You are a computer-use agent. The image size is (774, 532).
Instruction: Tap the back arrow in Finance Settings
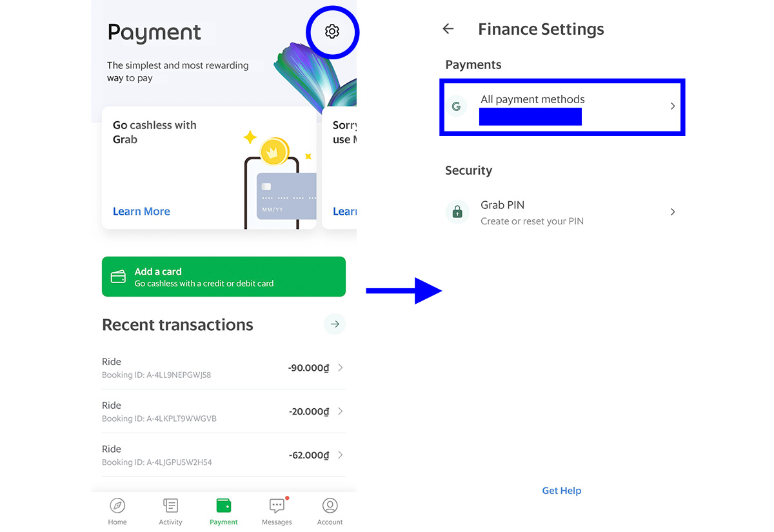448,29
